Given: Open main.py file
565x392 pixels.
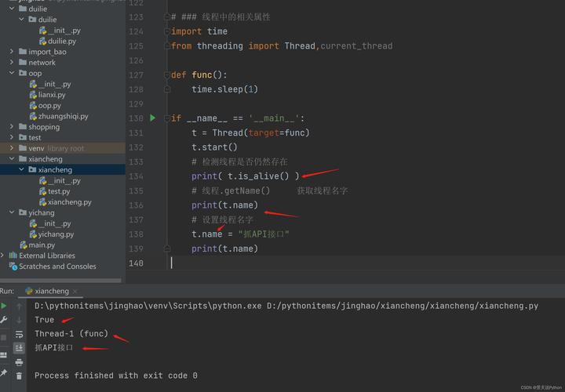Looking at the screenshot, I should [x=42, y=245].
